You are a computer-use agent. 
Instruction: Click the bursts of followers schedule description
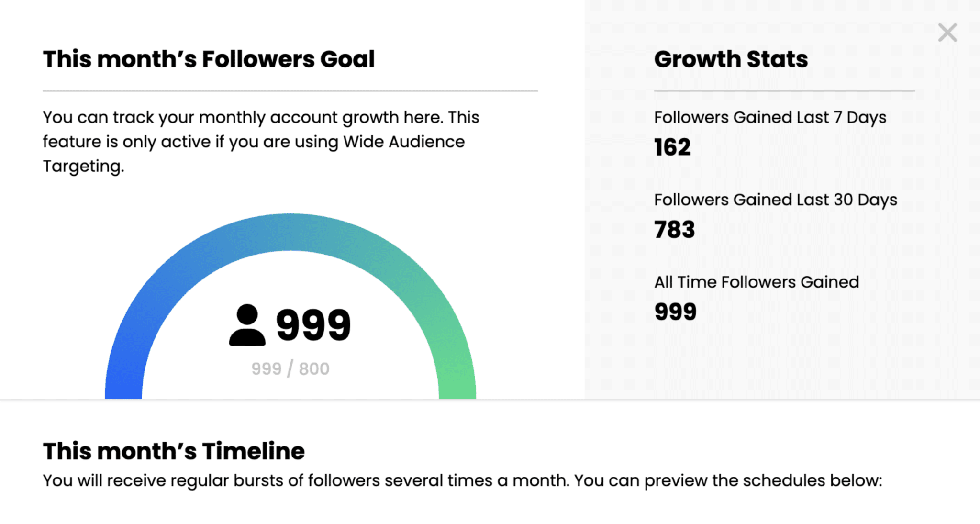(462, 480)
